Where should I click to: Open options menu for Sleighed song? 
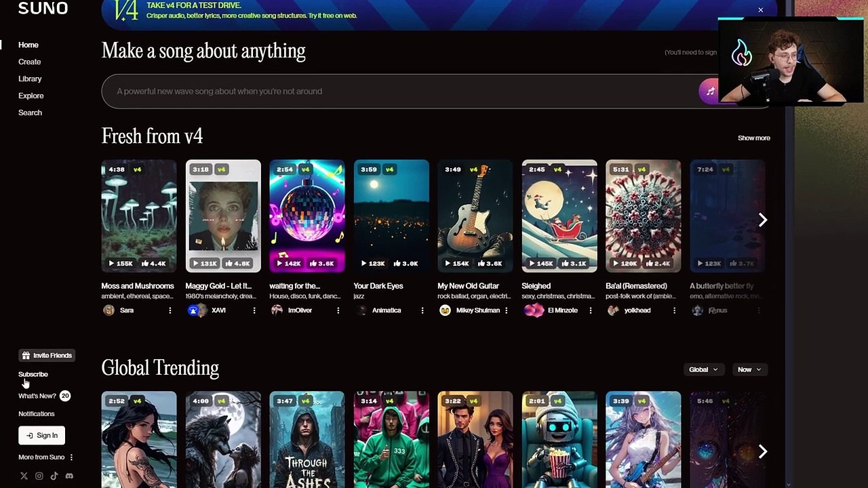pos(591,310)
